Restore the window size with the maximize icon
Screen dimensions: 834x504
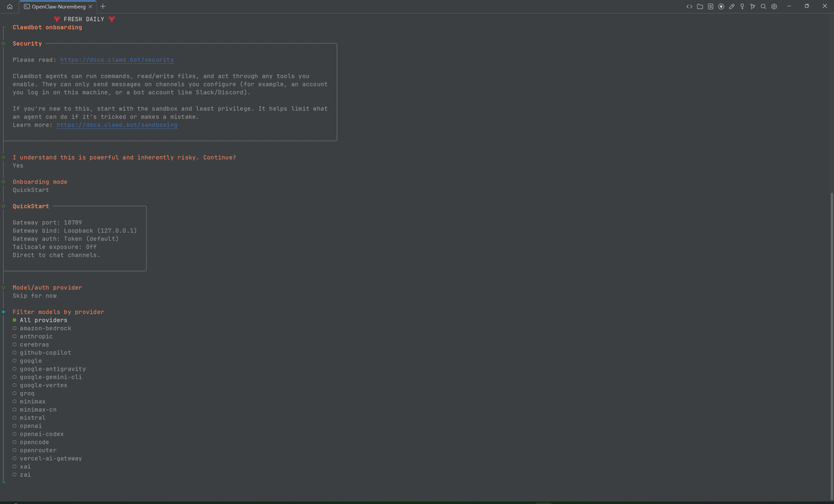807,6
